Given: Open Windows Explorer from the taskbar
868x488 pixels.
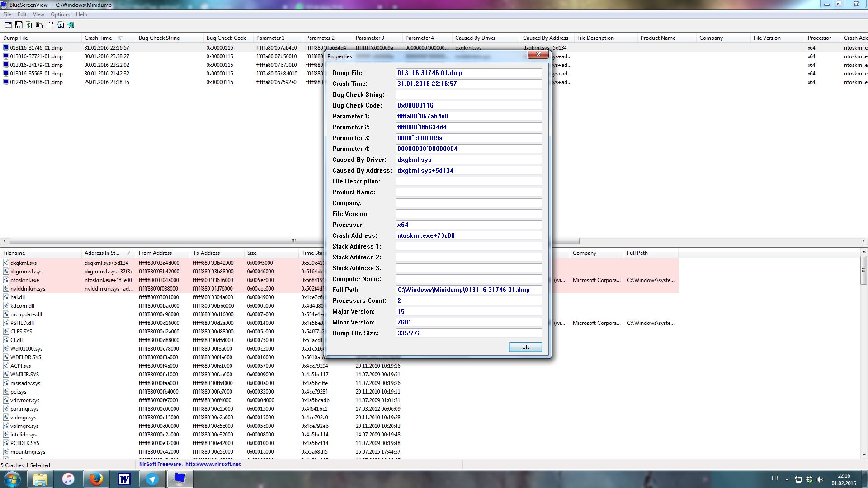Looking at the screenshot, I should (40, 479).
